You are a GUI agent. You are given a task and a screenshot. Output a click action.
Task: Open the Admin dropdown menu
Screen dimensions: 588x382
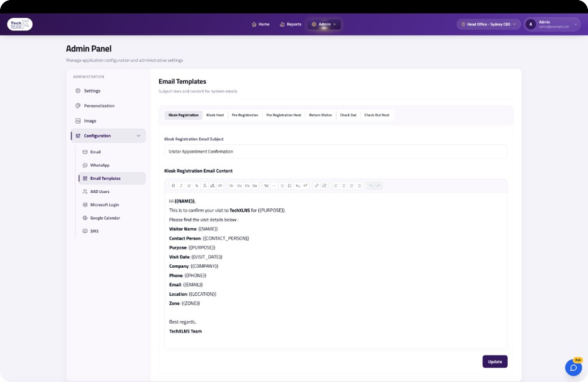click(324, 24)
